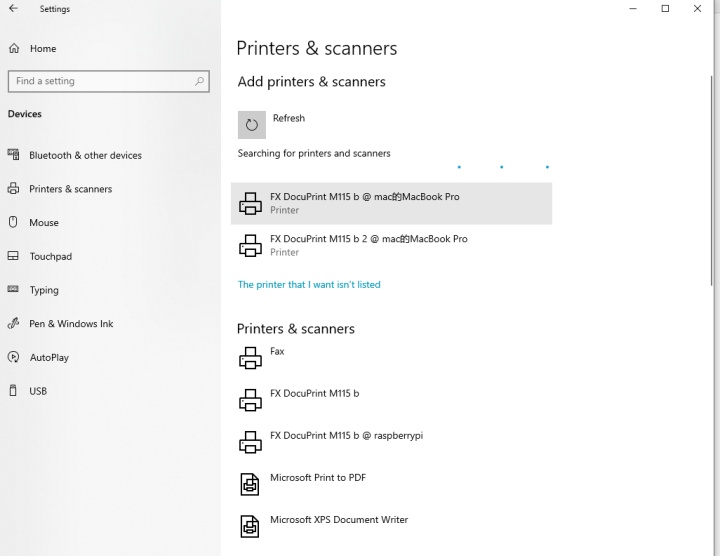Select FX DocuPrint M115 b @ mac的MacBook Pro
Image resolution: width=720 pixels, height=556 pixels.
click(x=391, y=203)
